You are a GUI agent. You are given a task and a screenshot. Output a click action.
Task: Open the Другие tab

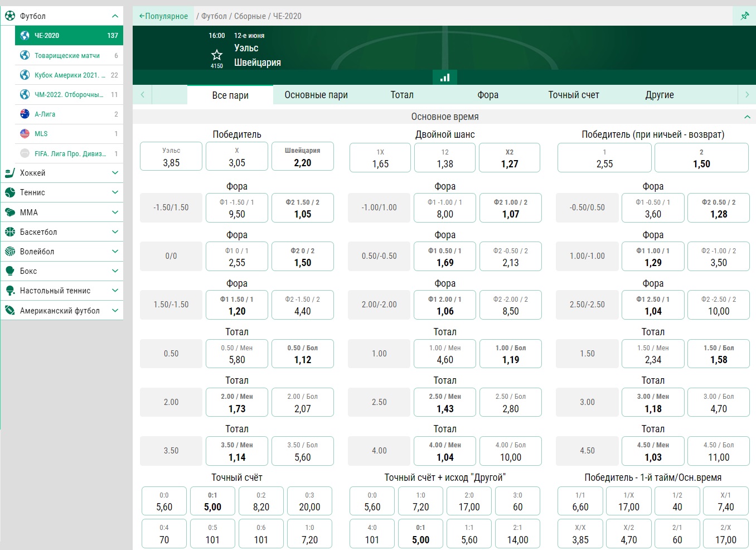(x=660, y=95)
